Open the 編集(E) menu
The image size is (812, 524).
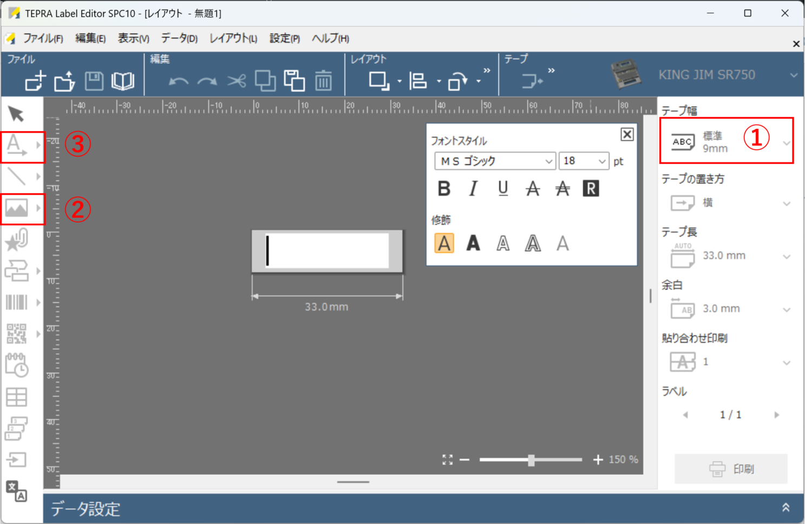[90, 38]
